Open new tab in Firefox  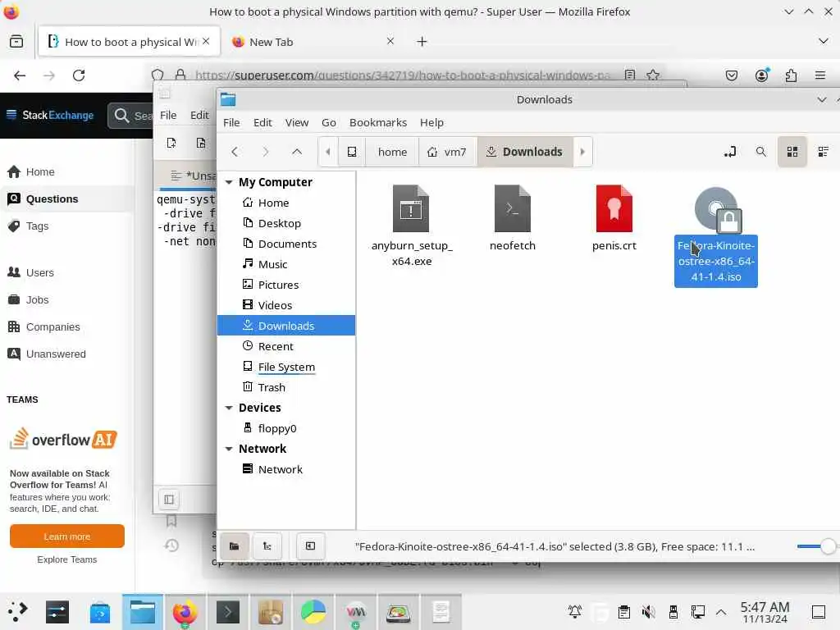coord(422,41)
